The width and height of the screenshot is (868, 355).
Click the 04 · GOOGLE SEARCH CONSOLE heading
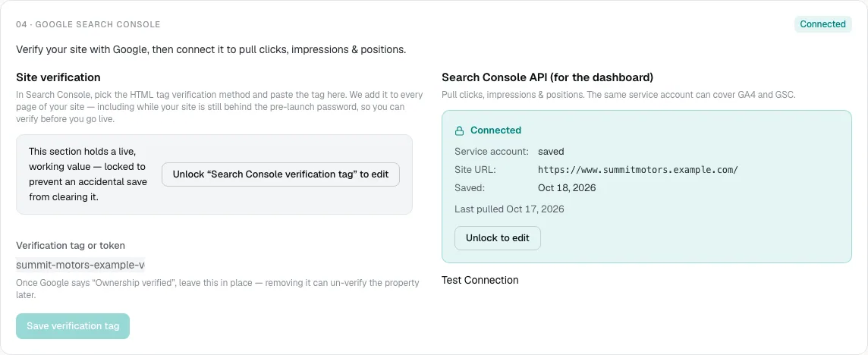coord(88,25)
